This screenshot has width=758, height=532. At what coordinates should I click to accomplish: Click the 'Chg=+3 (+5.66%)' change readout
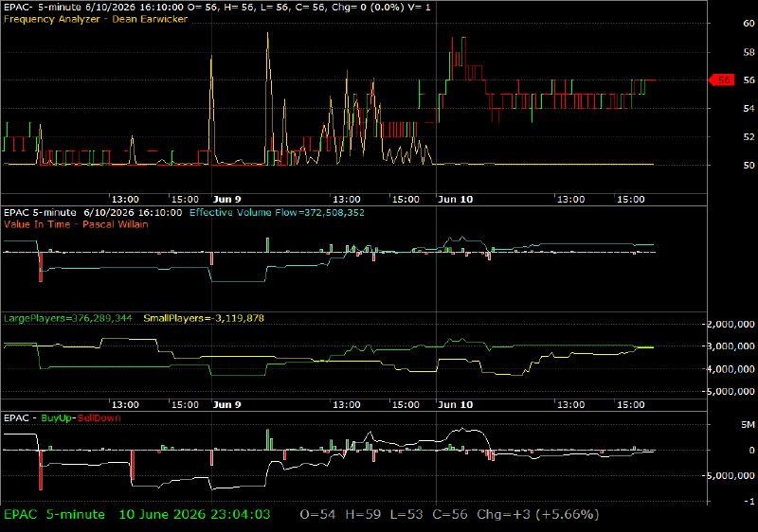538,515
